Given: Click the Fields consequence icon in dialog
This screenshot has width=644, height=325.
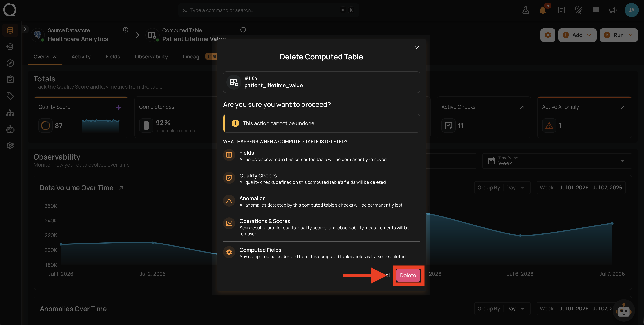Looking at the screenshot, I should pos(229,155).
